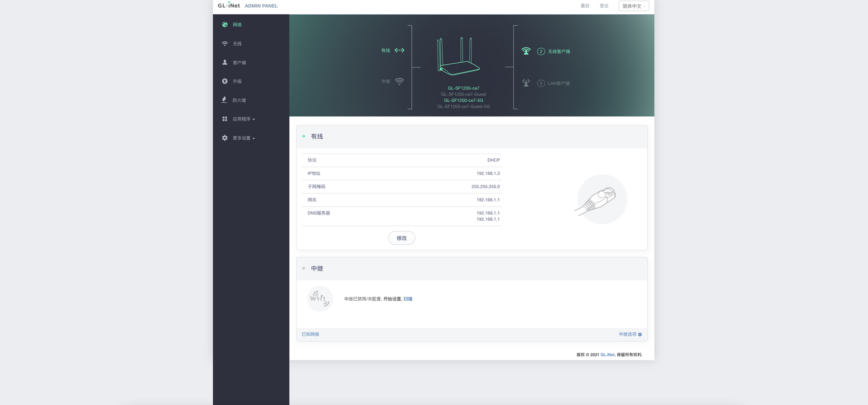Click the 协议 row label
This screenshot has height=405, width=868.
(312, 160)
